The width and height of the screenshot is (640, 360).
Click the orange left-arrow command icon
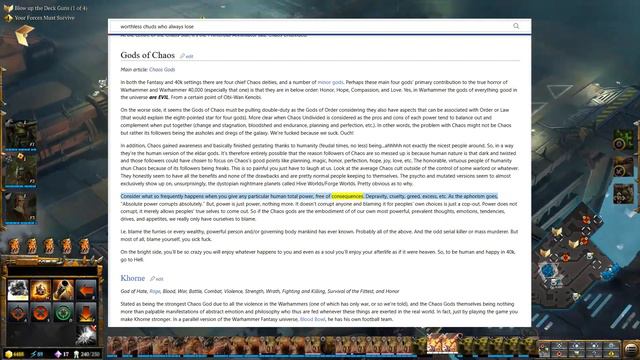tap(86, 290)
